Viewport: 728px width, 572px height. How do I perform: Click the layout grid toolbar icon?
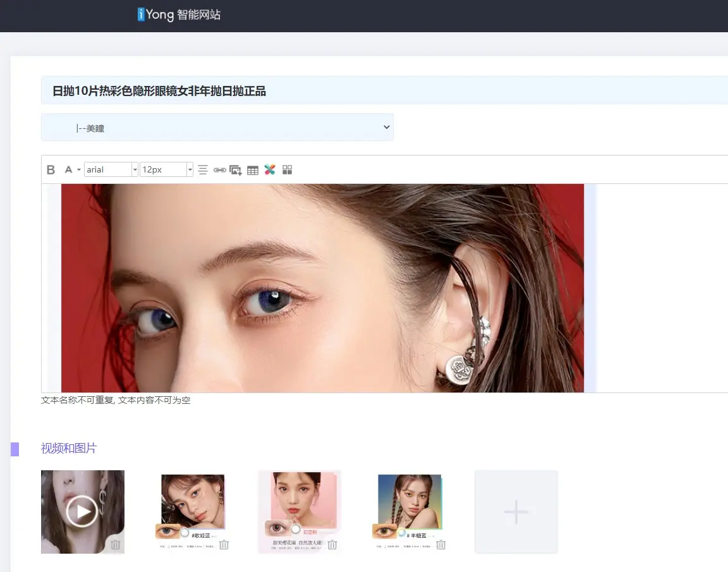tap(287, 169)
